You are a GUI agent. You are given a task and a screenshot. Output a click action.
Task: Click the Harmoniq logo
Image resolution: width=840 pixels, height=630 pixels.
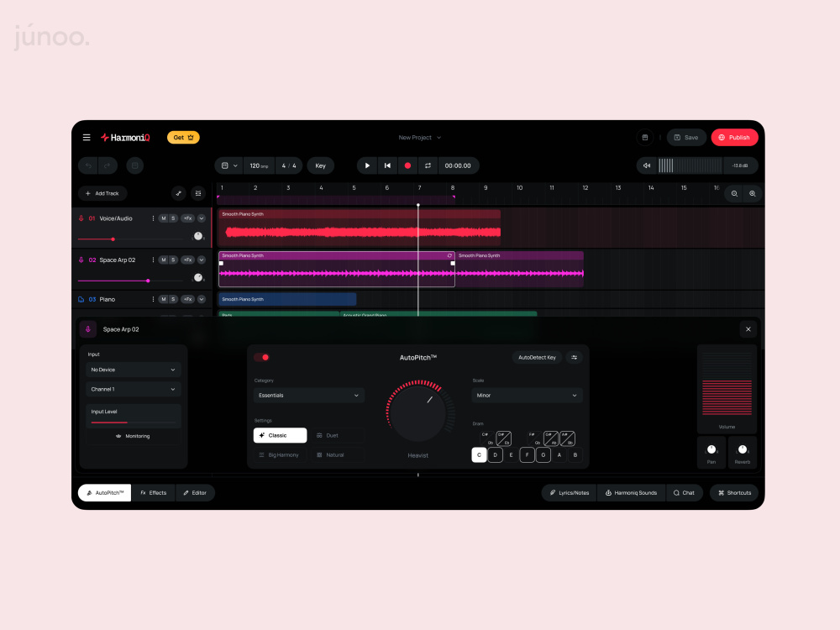point(125,138)
